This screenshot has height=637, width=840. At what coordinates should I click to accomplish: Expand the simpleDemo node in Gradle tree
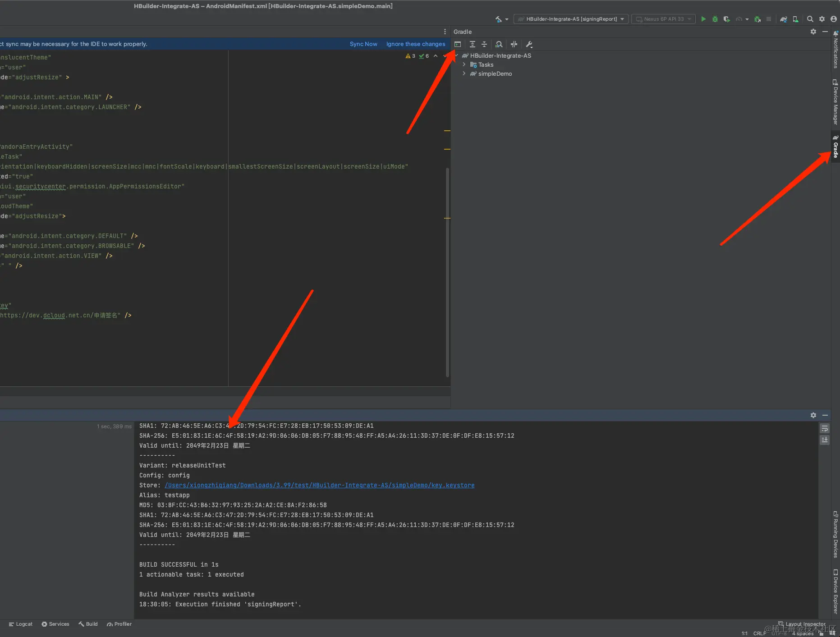[464, 73]
